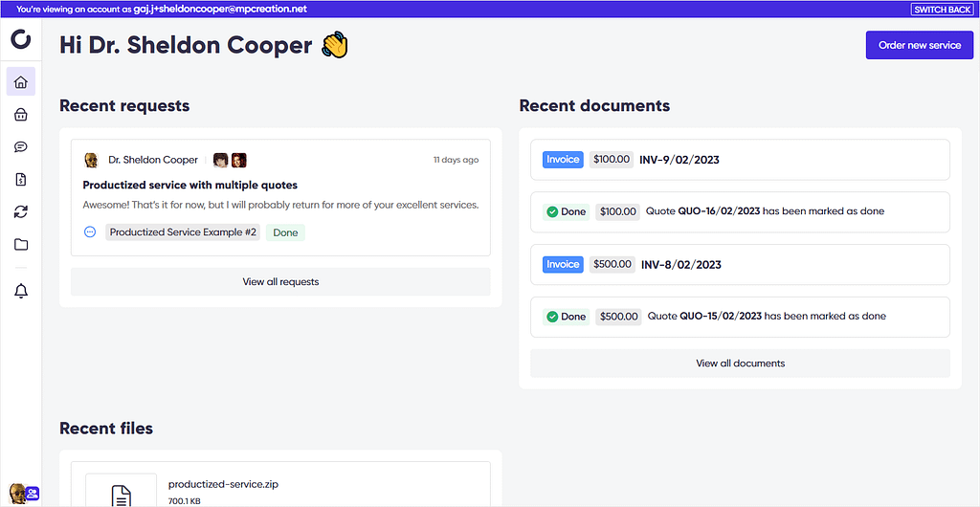Click the Invoice badge on INV-9/02/2023
The height and width of the screenshot is (507, 980).
coord(563,159)
